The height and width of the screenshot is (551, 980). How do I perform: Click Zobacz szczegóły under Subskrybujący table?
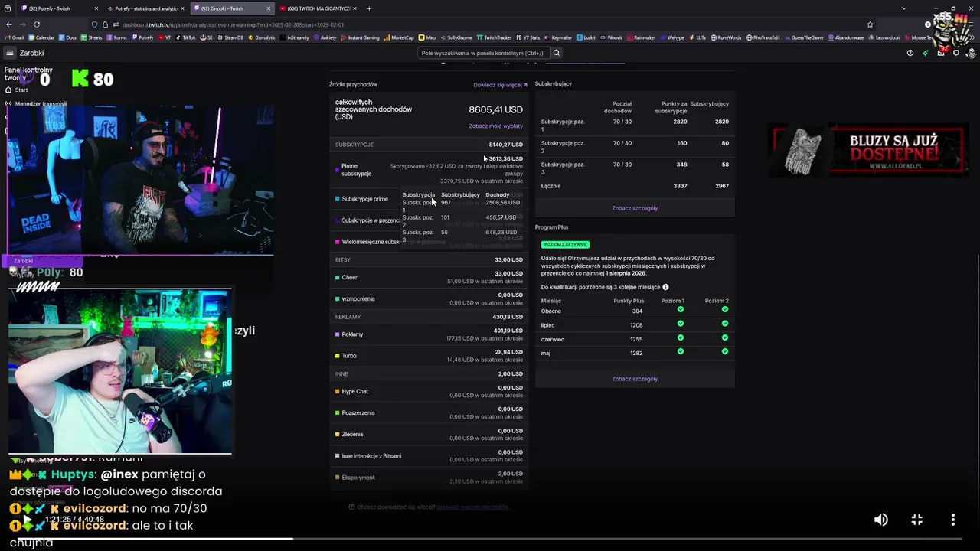tap(635, 208)
